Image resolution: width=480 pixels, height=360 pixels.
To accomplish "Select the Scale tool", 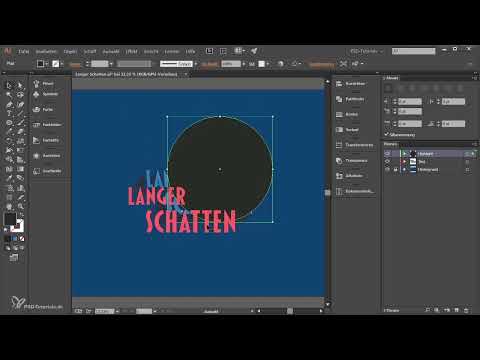I will pos(20,141).
